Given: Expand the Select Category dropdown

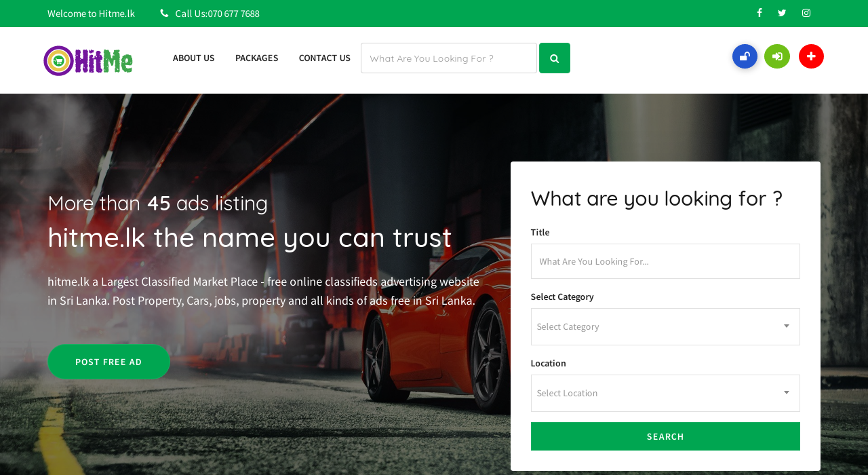Looking at the screenshot, I should click(665, 327).
